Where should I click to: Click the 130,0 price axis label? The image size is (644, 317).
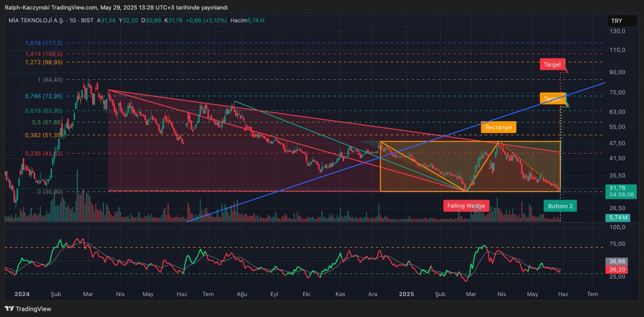click(x=619, y=31)
